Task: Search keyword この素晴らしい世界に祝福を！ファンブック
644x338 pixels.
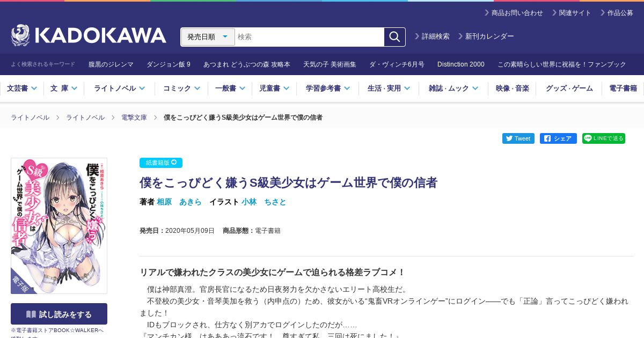Action: [562, 64]
